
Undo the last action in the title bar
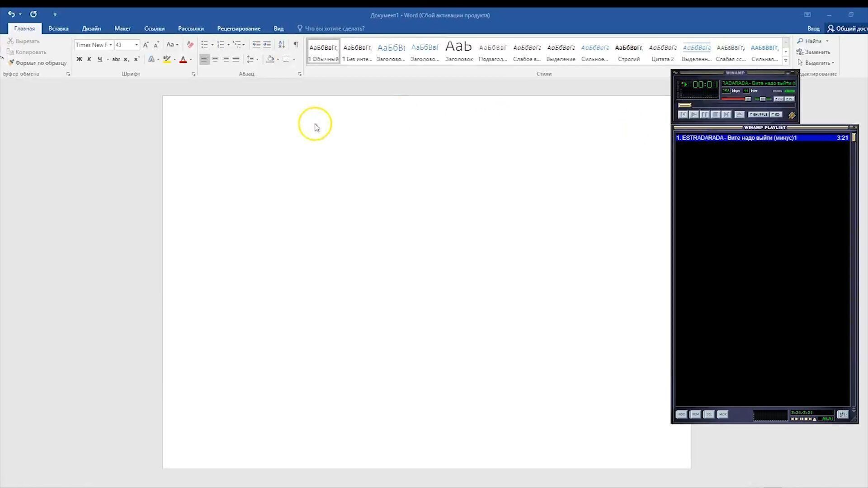tap(11, 14)
